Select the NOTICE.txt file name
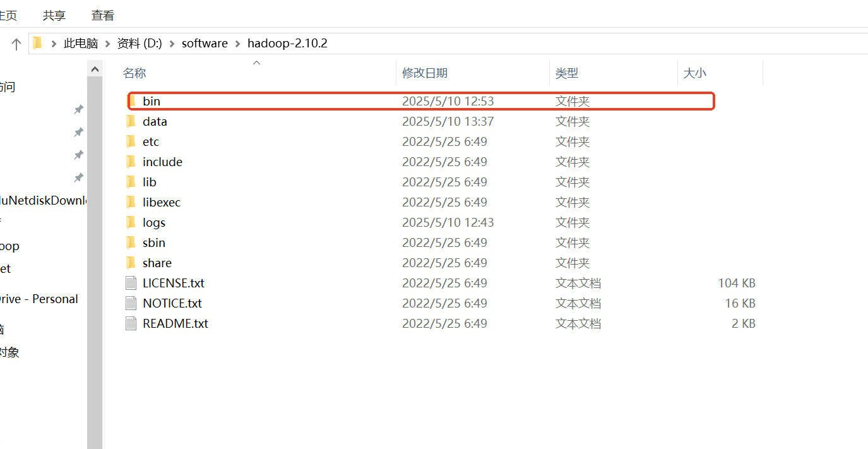Screen dimensions: 868x449 click(x=172, y=303)
